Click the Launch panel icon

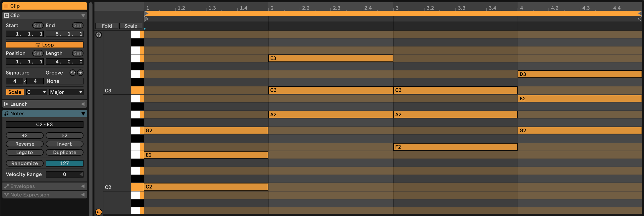(x=7, y=104)
